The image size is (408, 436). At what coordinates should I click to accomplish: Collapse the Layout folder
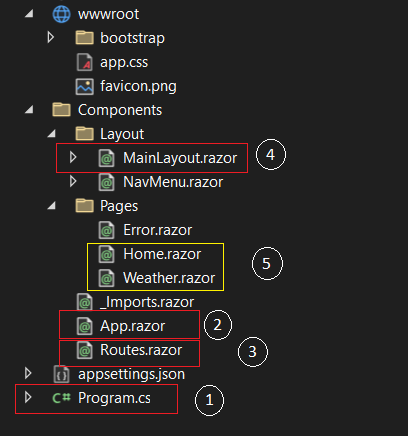coord(52,133)
